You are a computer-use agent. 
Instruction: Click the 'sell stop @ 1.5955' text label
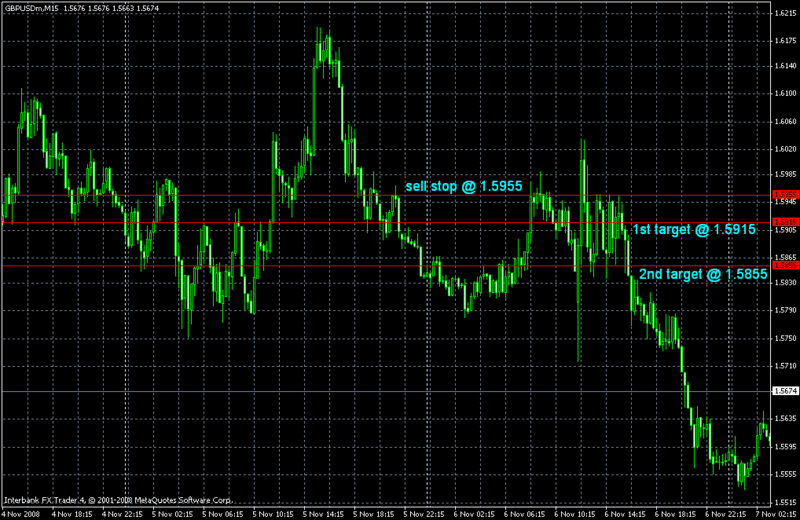463,186
